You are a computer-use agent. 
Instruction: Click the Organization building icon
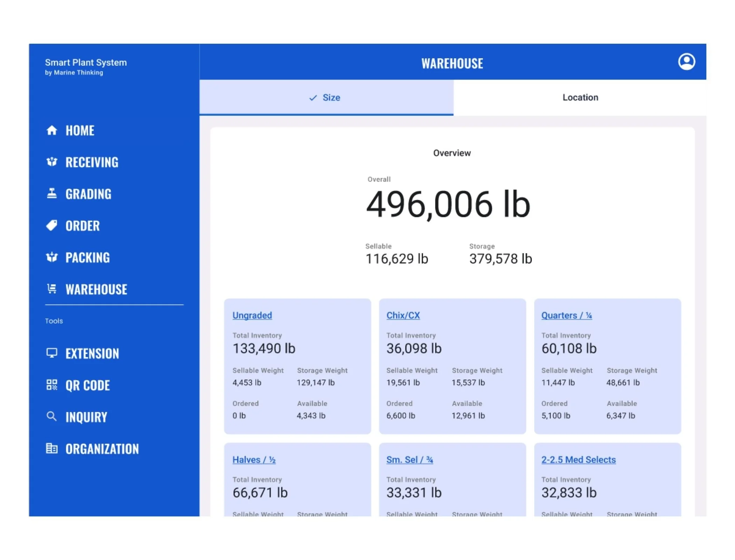[51, 448]
